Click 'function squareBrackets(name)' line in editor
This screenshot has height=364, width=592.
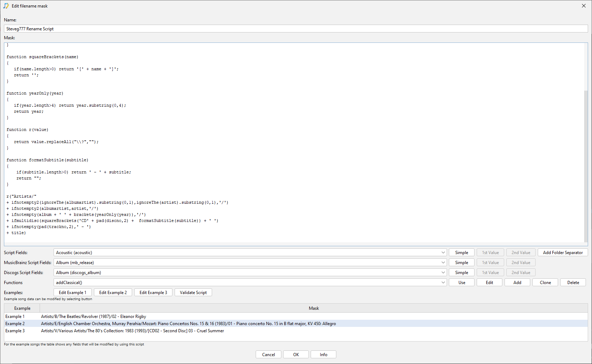click(42, 57)
